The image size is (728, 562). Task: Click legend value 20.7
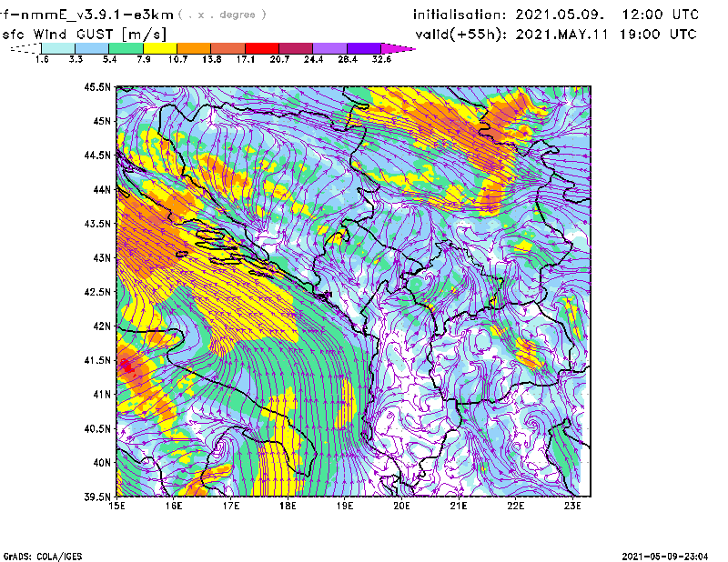[x=279, y=59]
